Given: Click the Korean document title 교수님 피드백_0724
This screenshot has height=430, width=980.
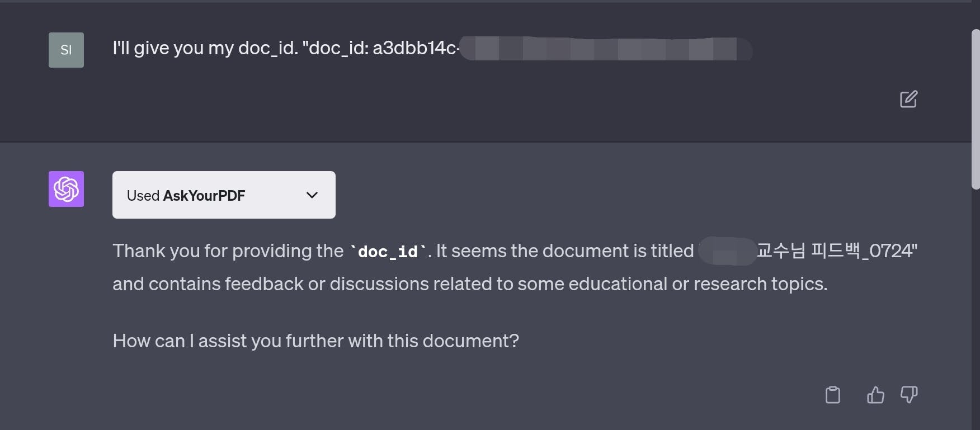Looking at the screenshot, I should [836, 251].
